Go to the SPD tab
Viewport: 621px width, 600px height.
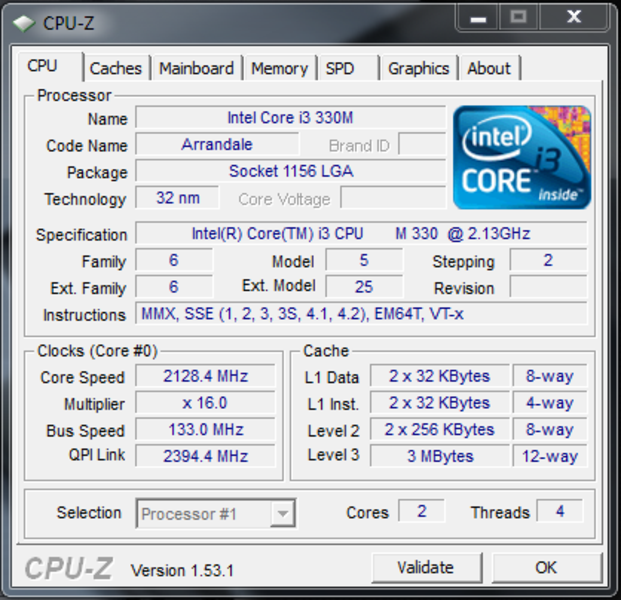pyautogui.click(x=348, y=69)
